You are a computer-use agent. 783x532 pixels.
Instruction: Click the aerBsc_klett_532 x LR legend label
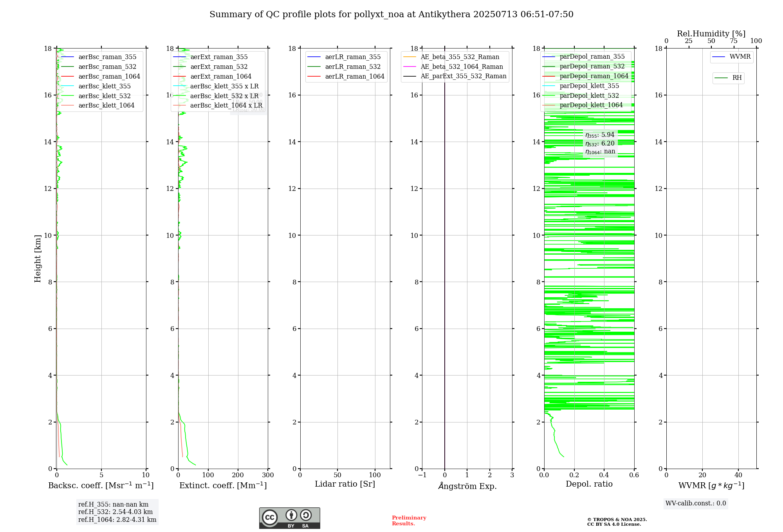click(x=224, y=96)
